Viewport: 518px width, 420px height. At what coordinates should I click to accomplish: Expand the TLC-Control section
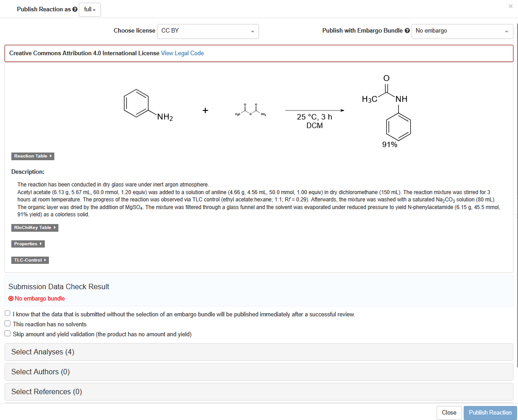click(x=30, y=260)
